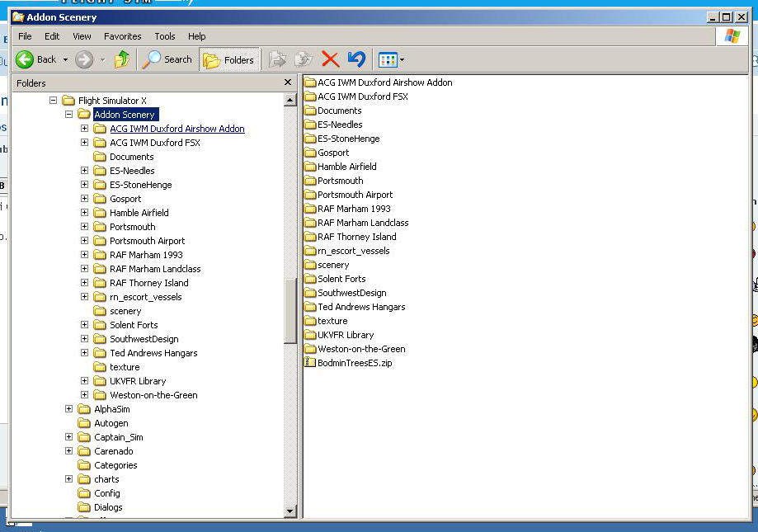
Task: Open the View menu
Action: (82, 36)
